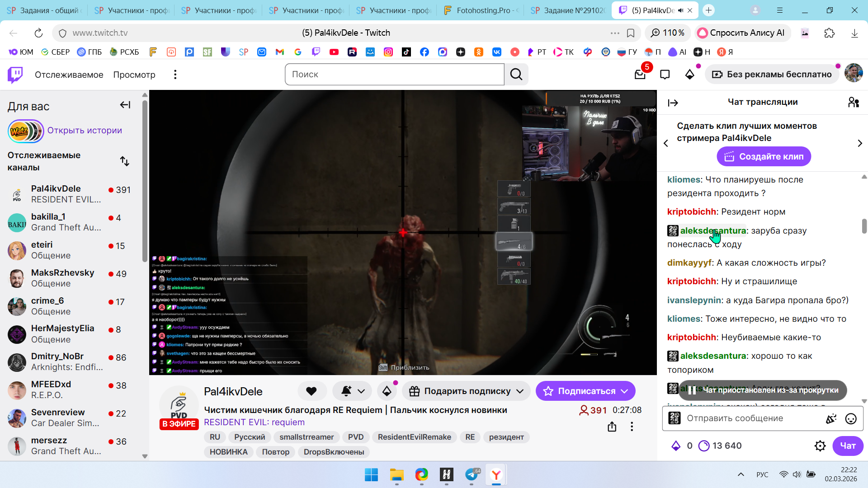Open the "Просмотр" browse tab

pyautogui.click(x=134, y=75)
